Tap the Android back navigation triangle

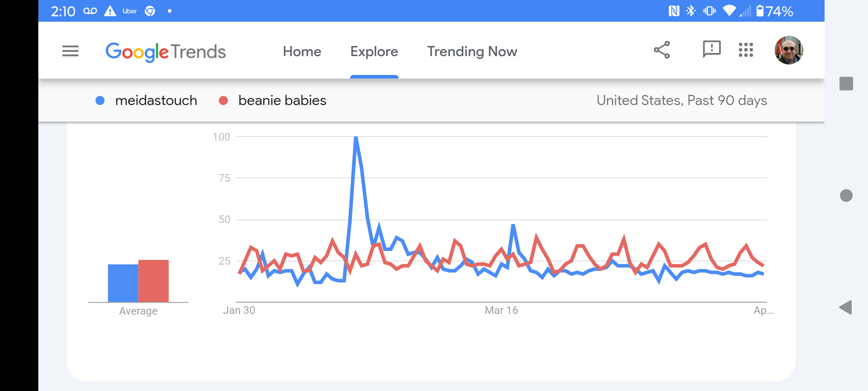coord(846,307)
